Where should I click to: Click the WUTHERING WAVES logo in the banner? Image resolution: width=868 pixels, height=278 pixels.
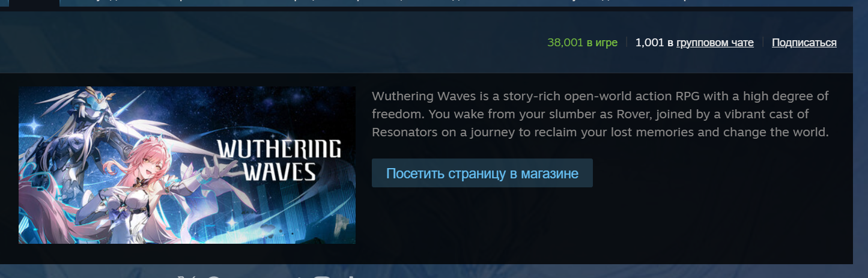click(x=278, y=160)
